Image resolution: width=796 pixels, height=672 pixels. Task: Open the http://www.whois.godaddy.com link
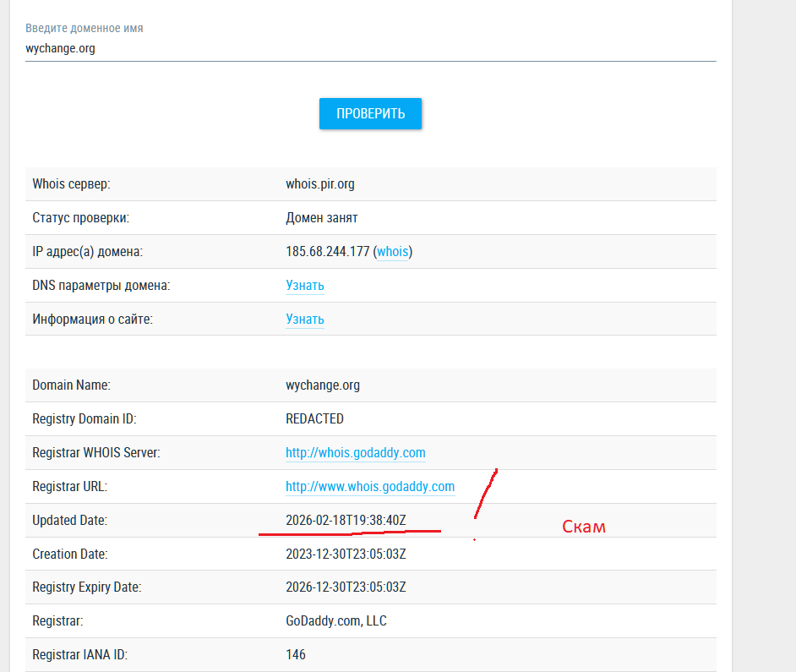[369, 486]
